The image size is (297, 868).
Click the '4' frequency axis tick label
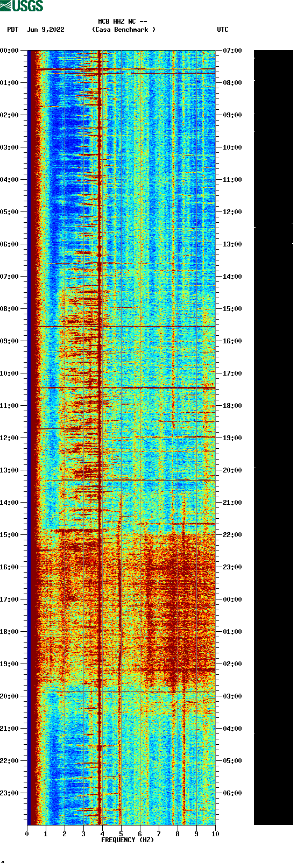102,834
